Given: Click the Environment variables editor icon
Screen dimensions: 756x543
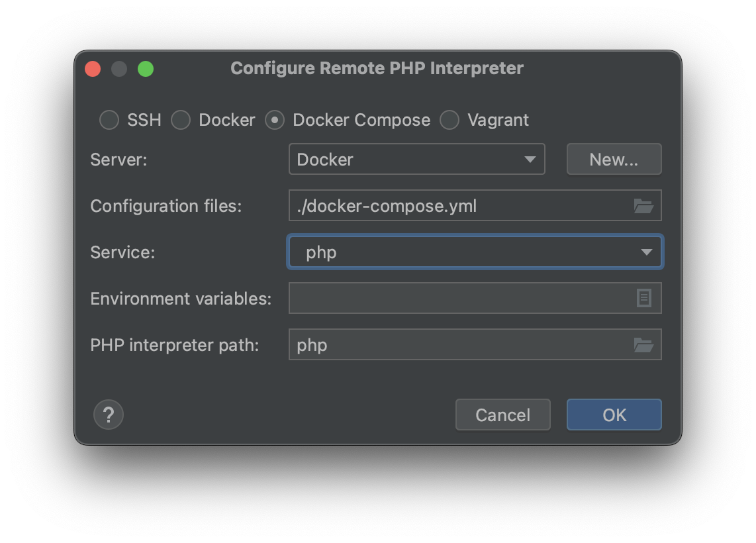Looking at the screenshot, I should (642, 298).
